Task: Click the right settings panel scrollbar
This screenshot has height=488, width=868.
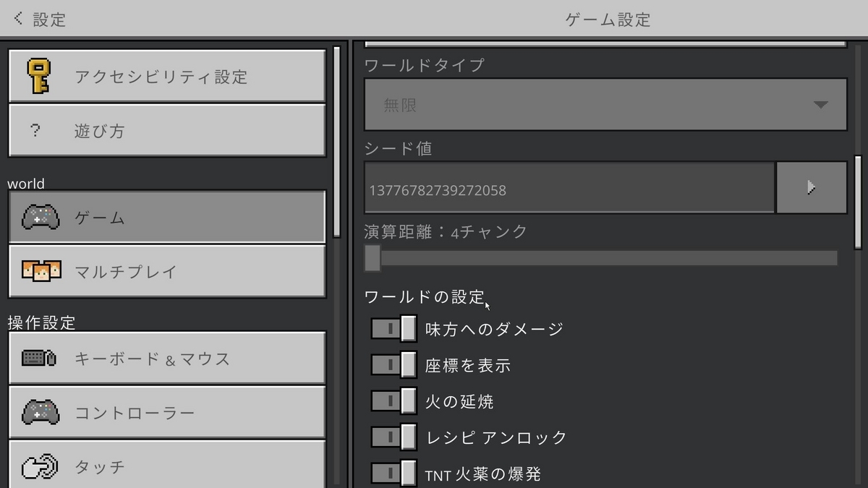Action: tap(858, 202)
